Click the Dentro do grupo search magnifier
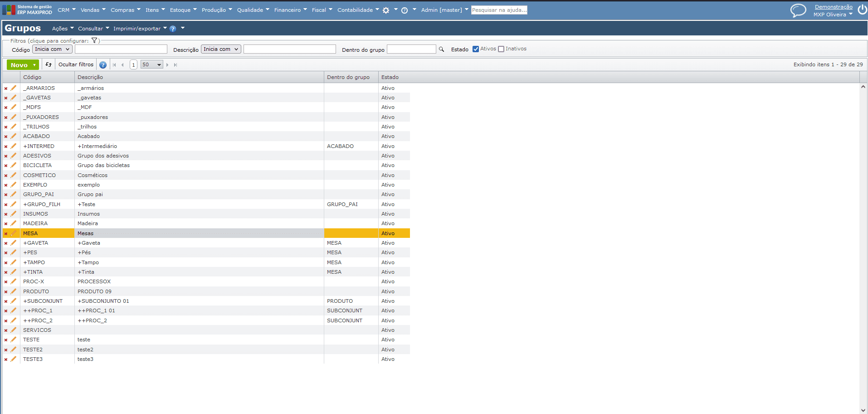This screenshot has width=868, height=414. click(x=441, y=49)
